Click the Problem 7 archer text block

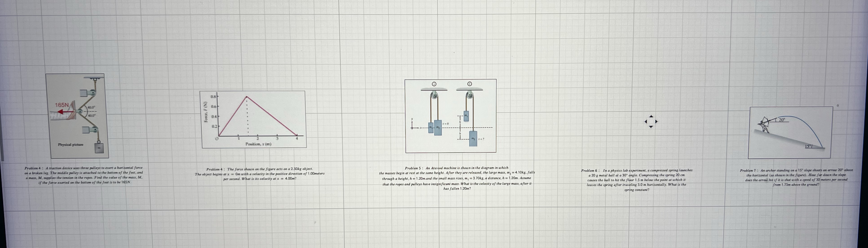pos(797,177)
